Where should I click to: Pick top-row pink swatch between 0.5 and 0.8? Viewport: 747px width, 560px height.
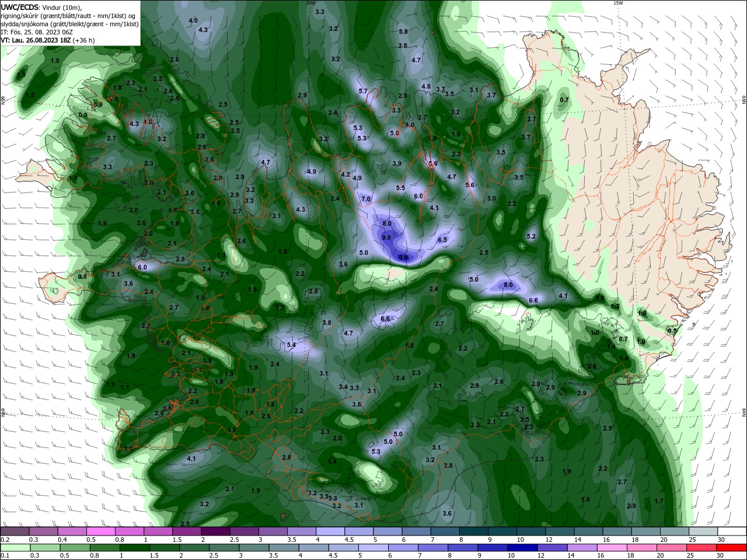pos(101,531)
